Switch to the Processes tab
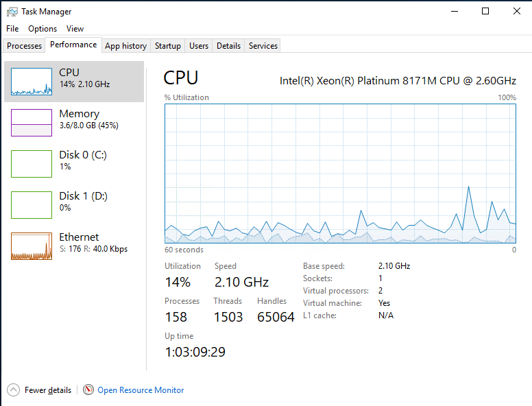The height and width of the screenshot is (406, 532). point(24,46)
